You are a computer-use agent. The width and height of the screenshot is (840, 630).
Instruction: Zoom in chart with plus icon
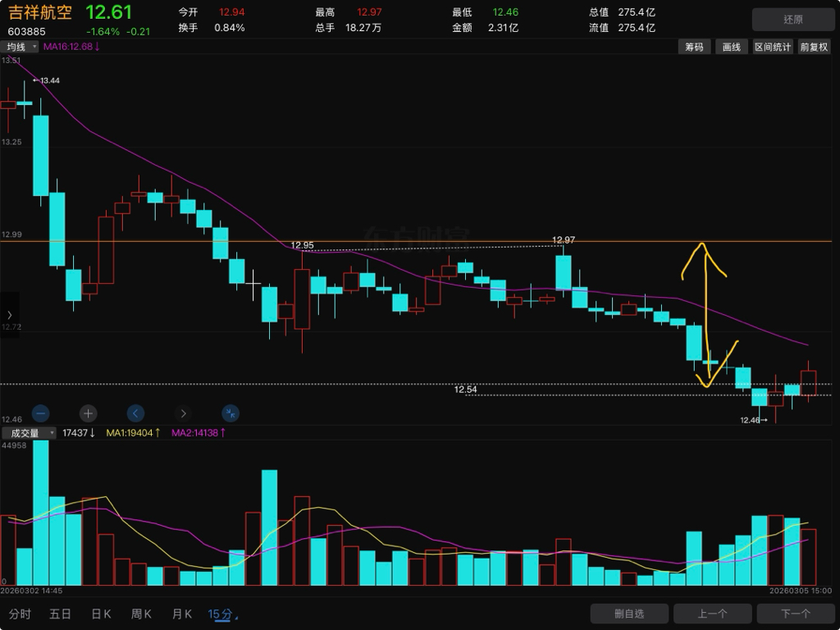click(88, 413)
